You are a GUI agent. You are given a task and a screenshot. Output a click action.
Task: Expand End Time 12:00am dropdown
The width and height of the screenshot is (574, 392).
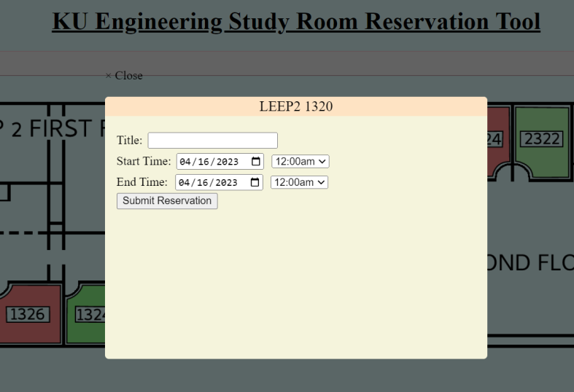tap(300, 182)
